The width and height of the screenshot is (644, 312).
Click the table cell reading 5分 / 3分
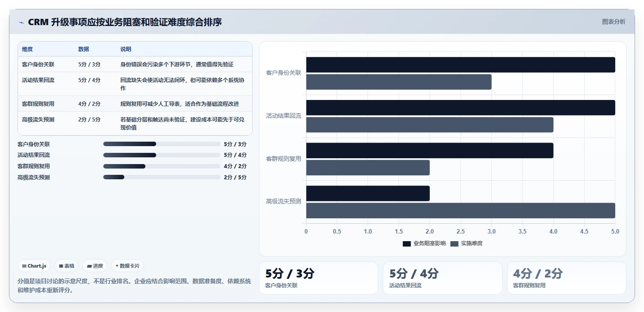pyautogui.click(x=89, y=65)
